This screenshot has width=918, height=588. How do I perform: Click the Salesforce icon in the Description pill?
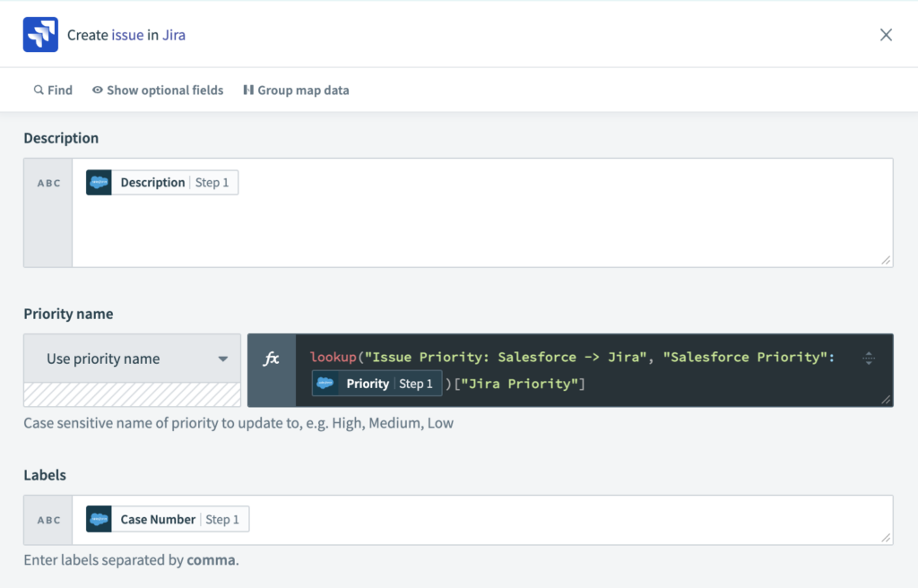[100, 182]
